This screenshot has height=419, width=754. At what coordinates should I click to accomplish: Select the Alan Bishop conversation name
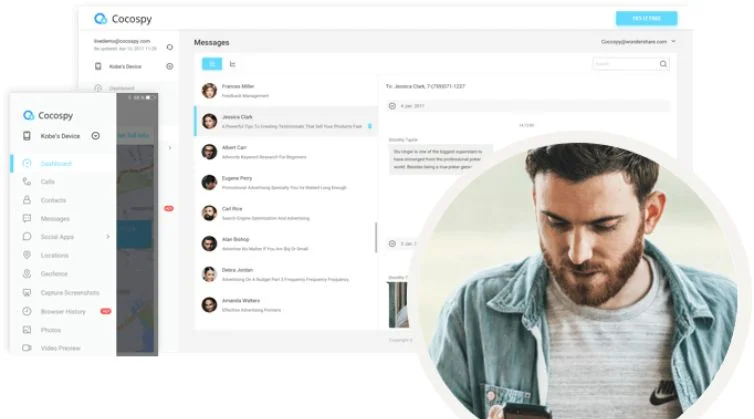pos(236,239)
